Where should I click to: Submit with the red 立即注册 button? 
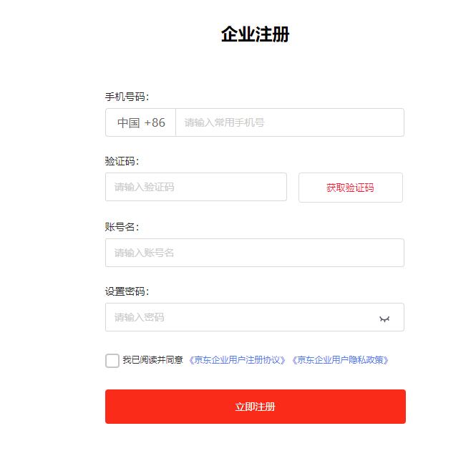point(255,407)
